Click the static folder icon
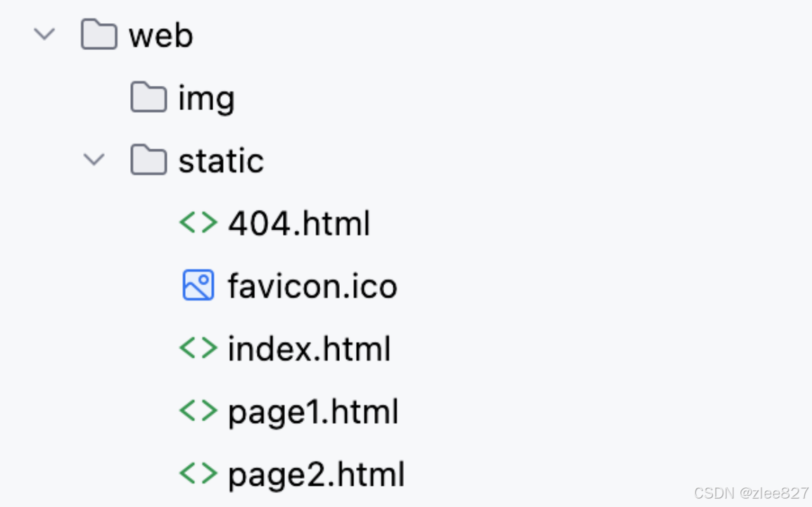 tap(148, 160)
